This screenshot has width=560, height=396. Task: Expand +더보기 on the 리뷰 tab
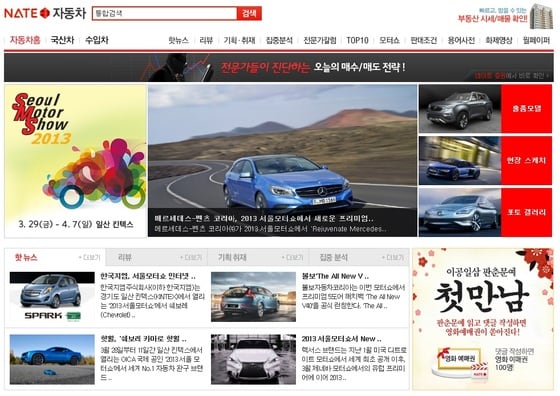[x=191, y=257]
